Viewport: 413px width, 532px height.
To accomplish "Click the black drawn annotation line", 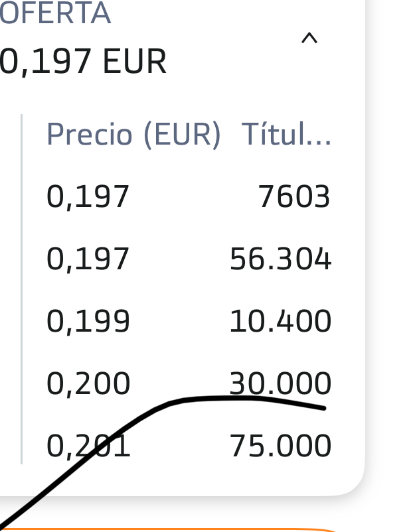I will 217,398.
